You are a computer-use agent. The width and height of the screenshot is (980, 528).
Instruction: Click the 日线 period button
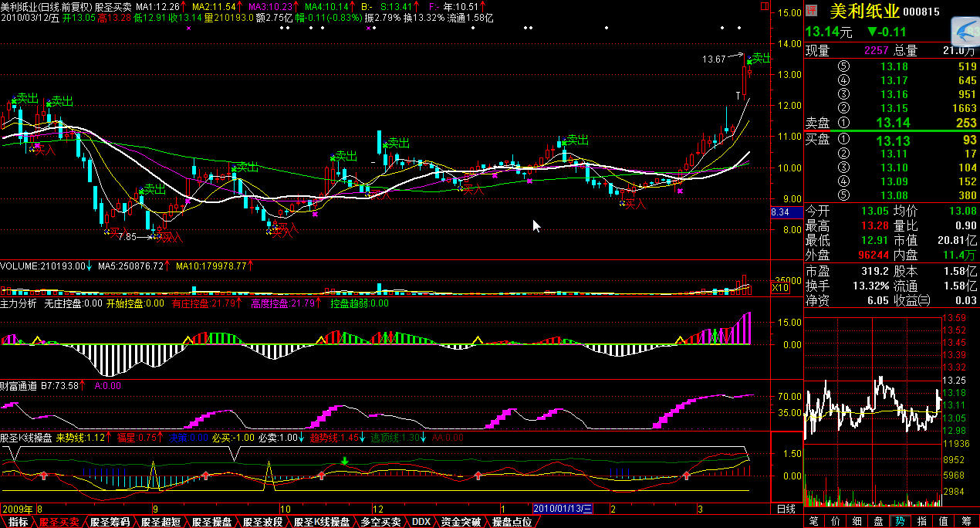click(x=786, y=509)
